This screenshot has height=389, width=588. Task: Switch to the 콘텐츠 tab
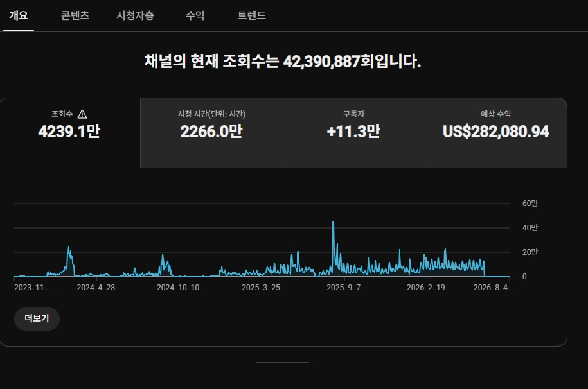pyautogui.click(x=75, y=15)
